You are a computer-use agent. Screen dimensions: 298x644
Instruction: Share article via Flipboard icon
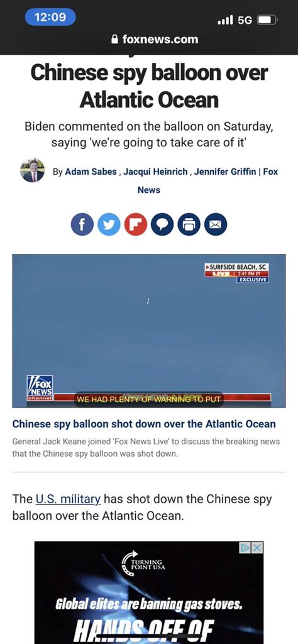[x=136, y=224]
